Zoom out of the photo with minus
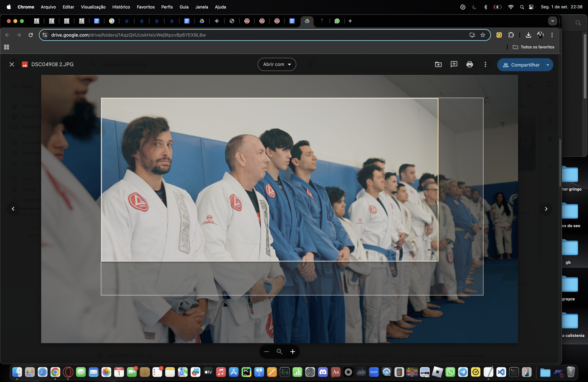 tap(266, 351)
